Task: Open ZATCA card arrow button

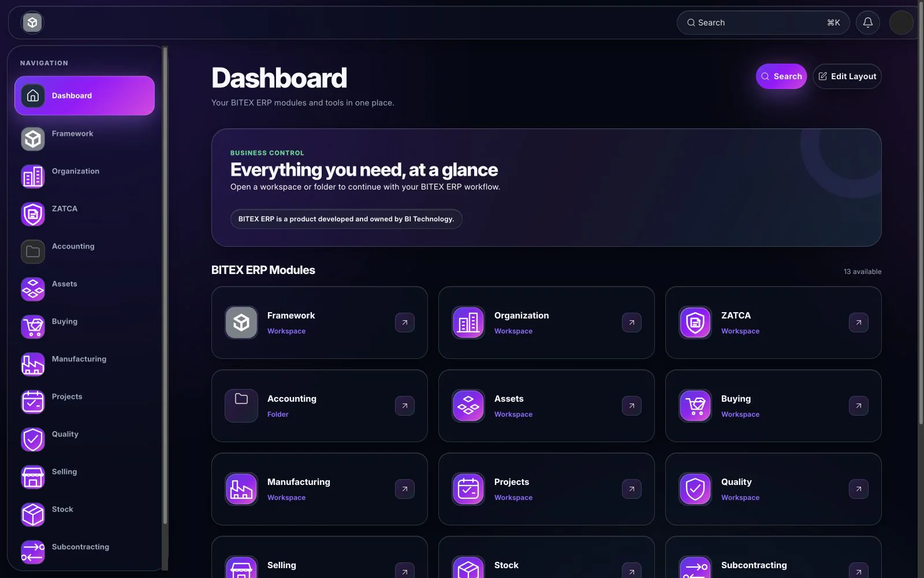Action: pyautogui.click(x=859, y=323)
